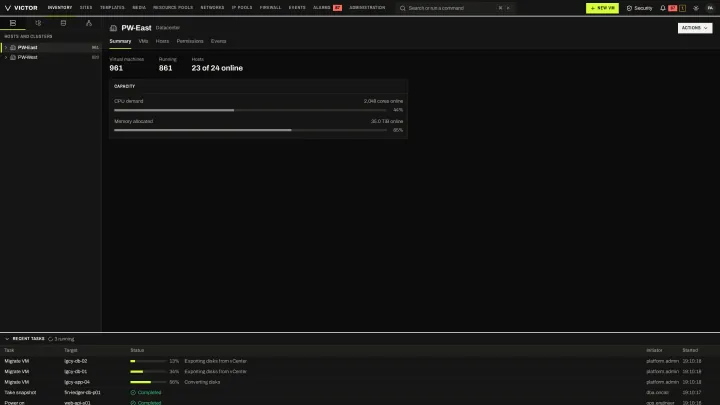Switch to the Hosts tab
Viewport: 720px width, 405px height.
162,41
